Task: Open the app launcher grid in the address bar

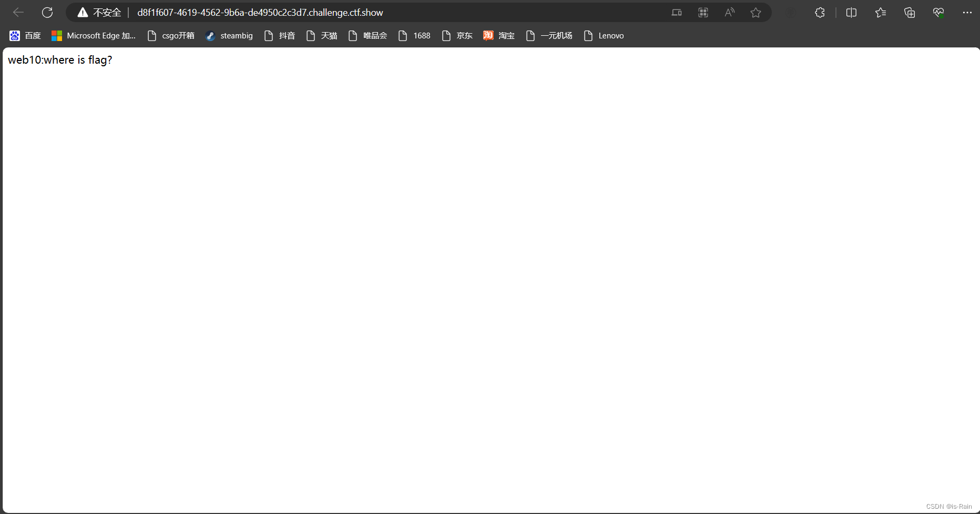Action: pos(703,12)
